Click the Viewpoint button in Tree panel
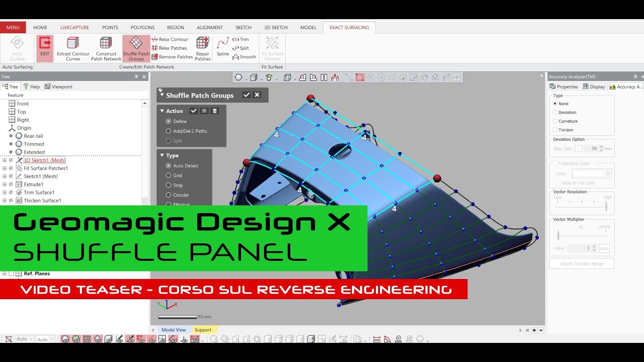 click(58, 86)
